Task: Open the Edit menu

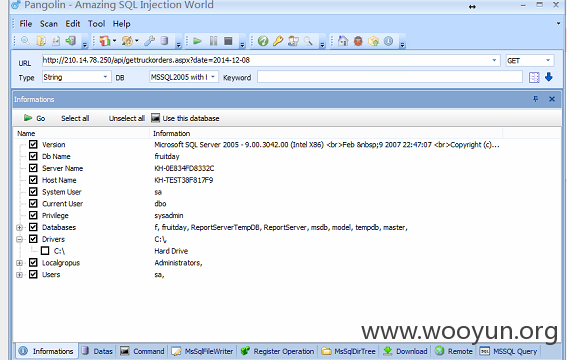Action: pyautogui.click(x=73, y=24)
